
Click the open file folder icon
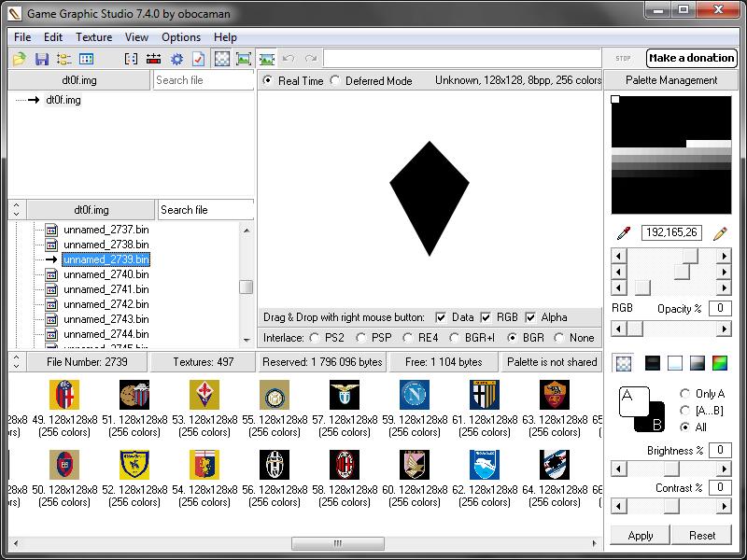19,59
